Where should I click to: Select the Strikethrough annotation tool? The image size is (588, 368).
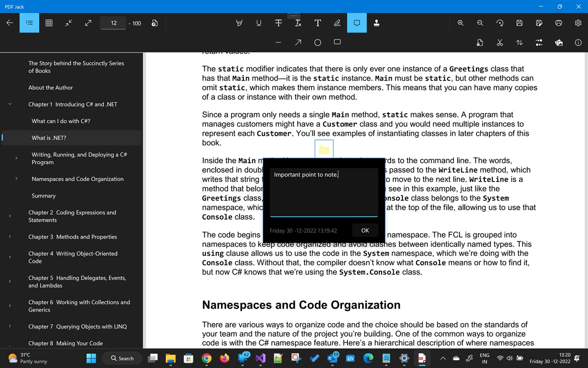[278, 22]
